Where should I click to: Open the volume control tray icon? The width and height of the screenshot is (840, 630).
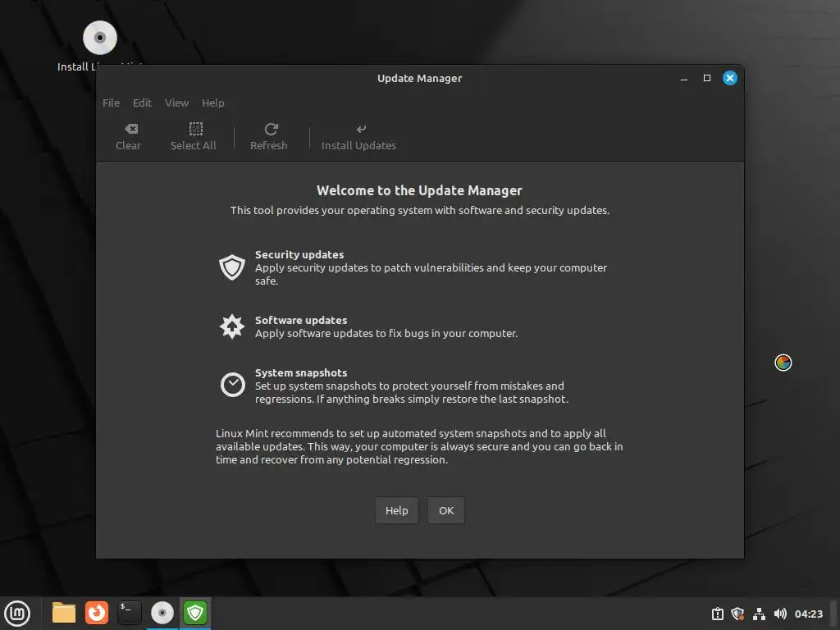click(x=780, y=614)
